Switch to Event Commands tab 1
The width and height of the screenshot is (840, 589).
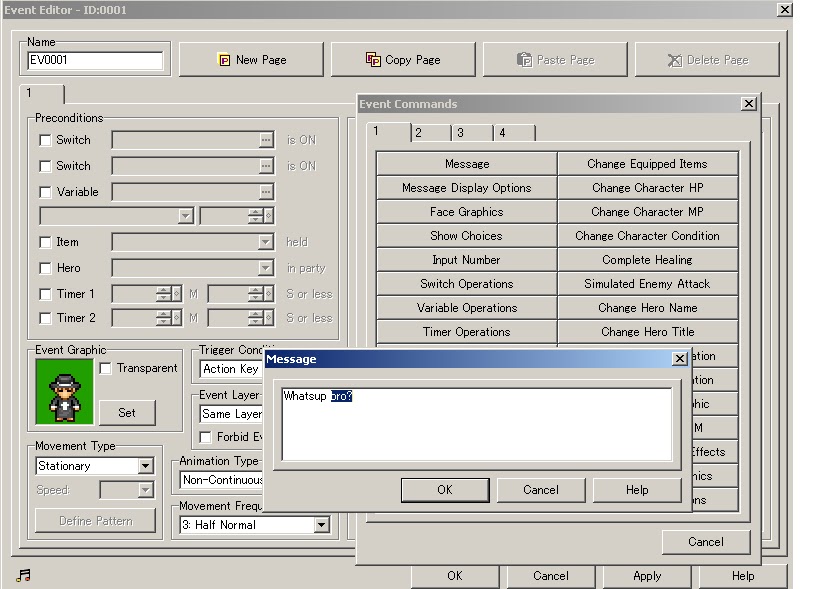[388, 132]
